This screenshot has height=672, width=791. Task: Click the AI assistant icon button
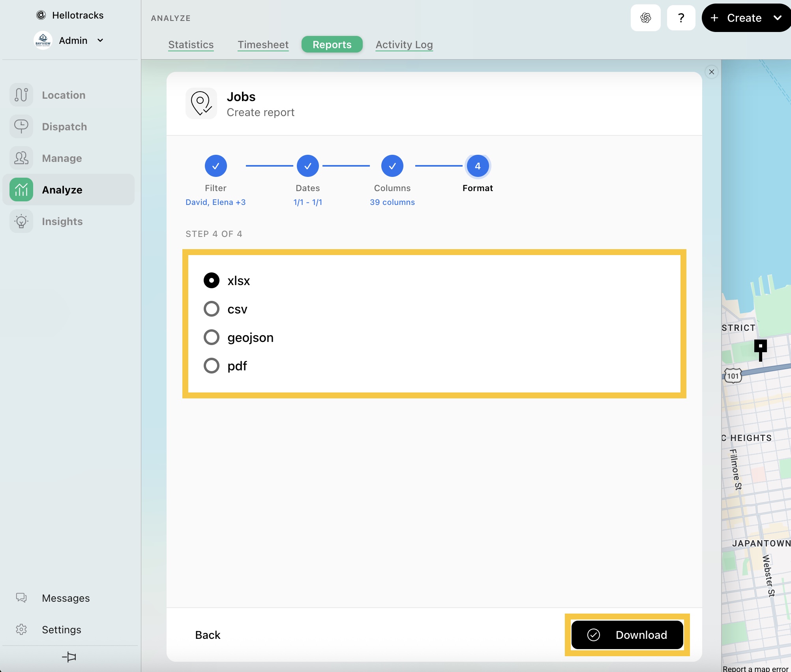tap(645, 18)
